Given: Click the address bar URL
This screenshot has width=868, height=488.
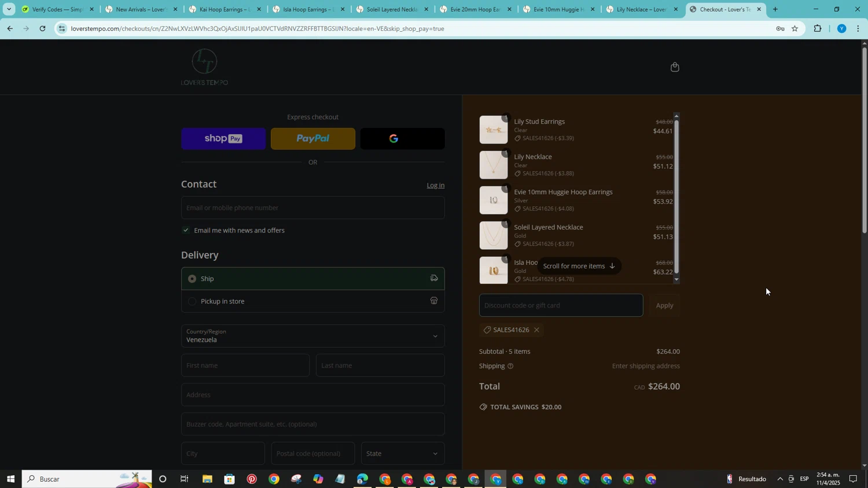Looking at the screenshot, I should 258,28.
